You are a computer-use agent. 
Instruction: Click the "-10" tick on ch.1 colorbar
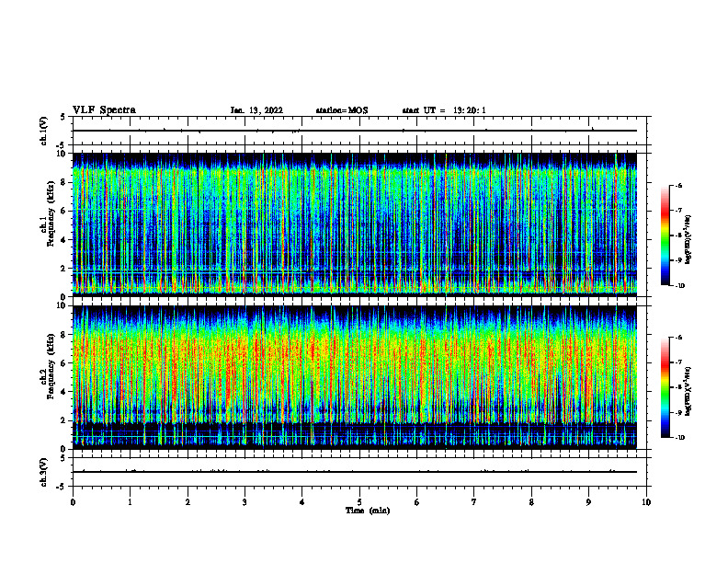coord(679,286)
